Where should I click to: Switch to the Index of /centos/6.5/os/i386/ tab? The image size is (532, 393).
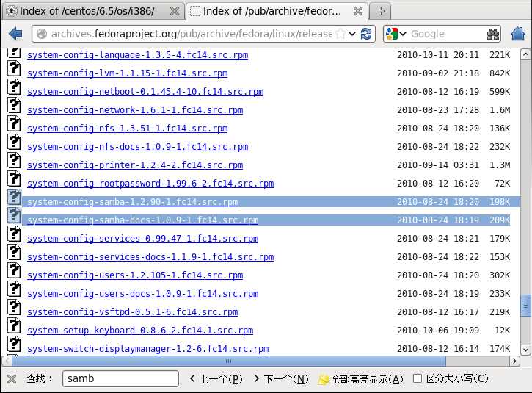(x=93, y=11)
